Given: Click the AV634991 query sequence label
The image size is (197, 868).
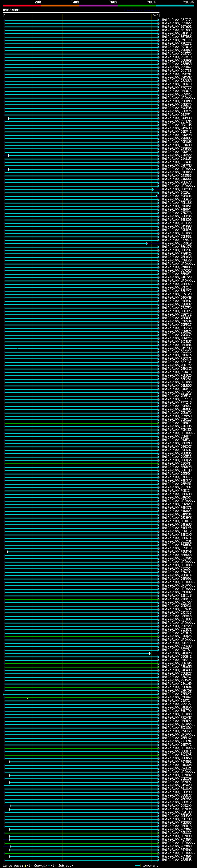Looking at the screenshot, I should (11, 10).
